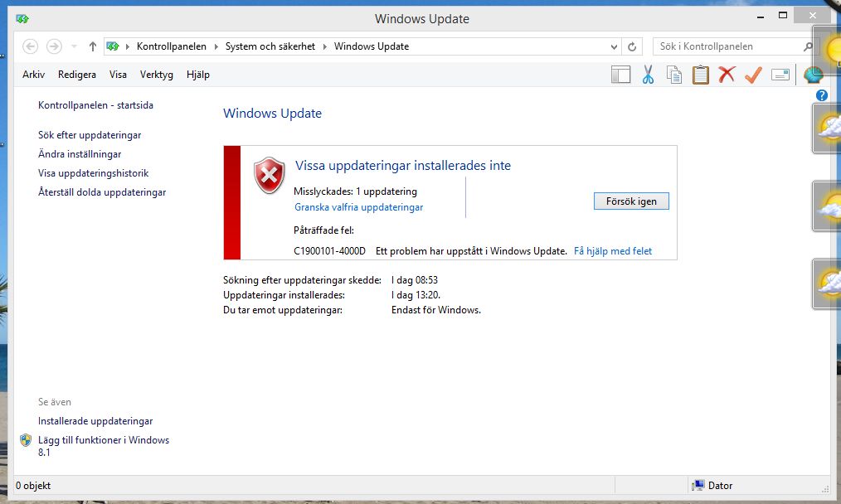
Task: Expand the chevron before Kontrollpanelen breadcrumb
Action: (128, 46)
